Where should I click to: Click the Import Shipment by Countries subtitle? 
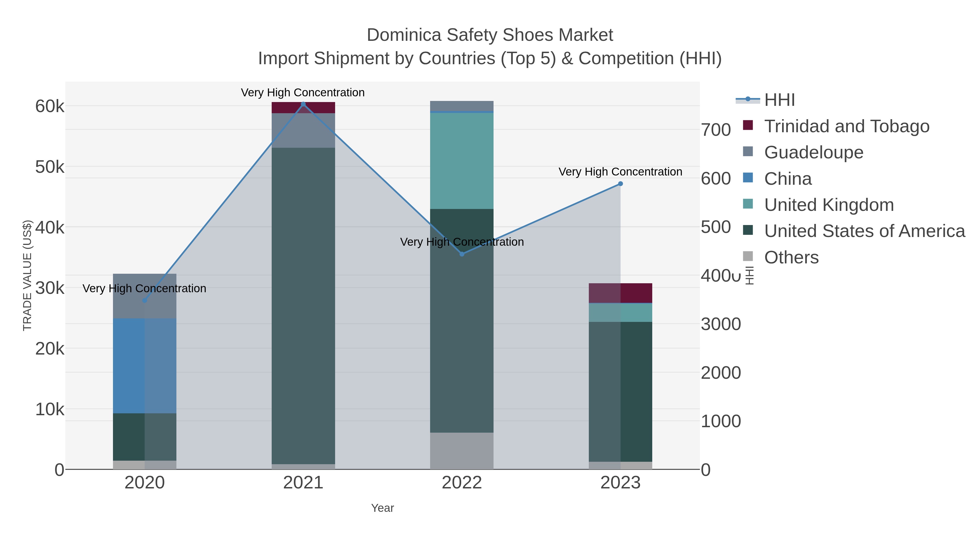pyautogui.click(x=490, y=59)
